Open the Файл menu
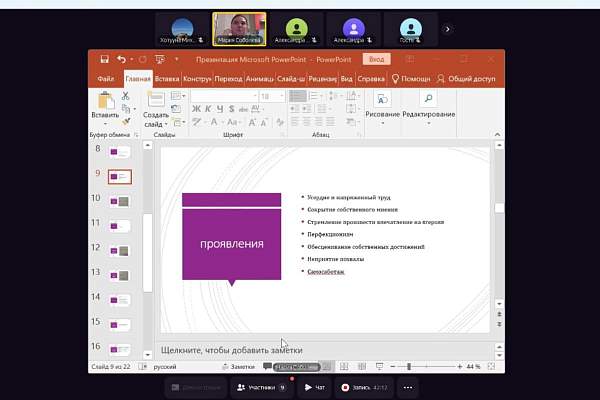This screenshot has height=400, width=600. [x=106, y=79]
